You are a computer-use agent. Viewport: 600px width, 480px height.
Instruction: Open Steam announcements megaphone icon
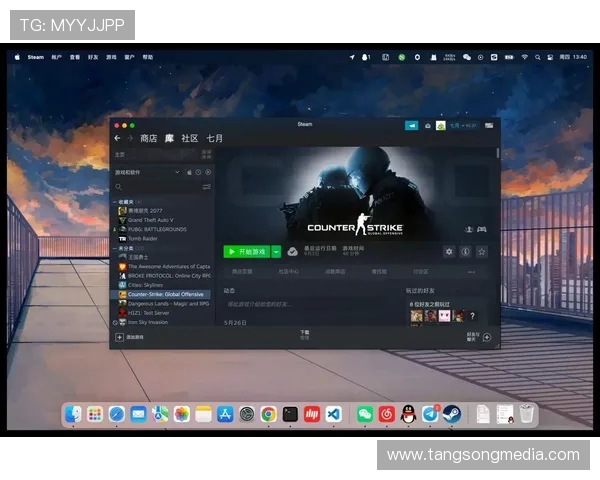[x=411, y=126]
